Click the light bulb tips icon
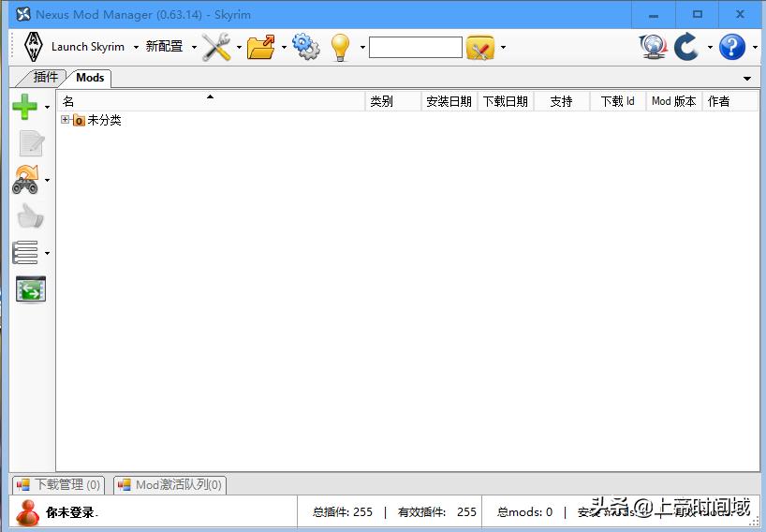This screenshot has width=766, height=532. click(x=340, y=48)
